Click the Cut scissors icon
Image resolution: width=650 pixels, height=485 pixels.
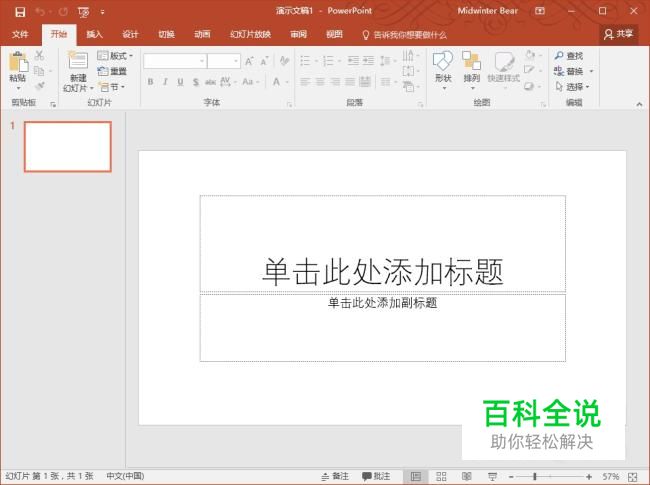(x=39, y=55)
